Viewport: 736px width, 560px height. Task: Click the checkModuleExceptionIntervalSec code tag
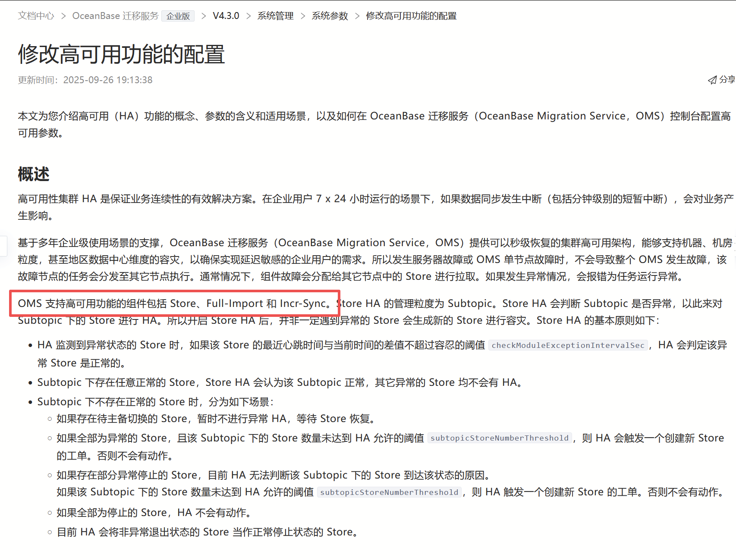[x=568, y=345]
